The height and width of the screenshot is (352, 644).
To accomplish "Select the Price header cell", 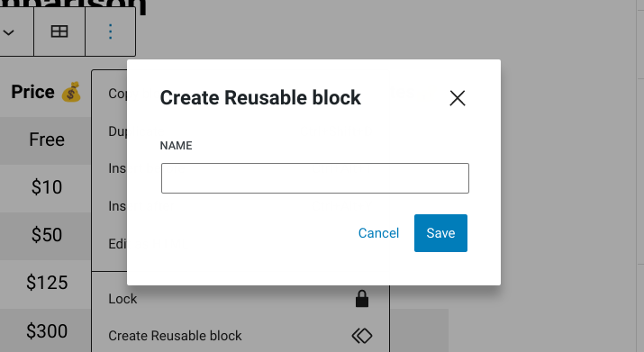I will [x=45, y=92].
